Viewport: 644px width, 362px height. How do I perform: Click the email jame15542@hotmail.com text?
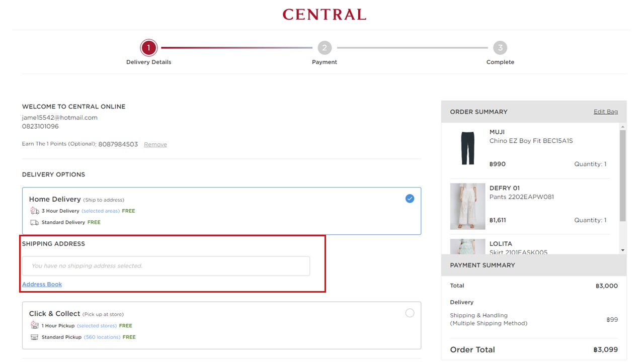click(x=60, y=118)
